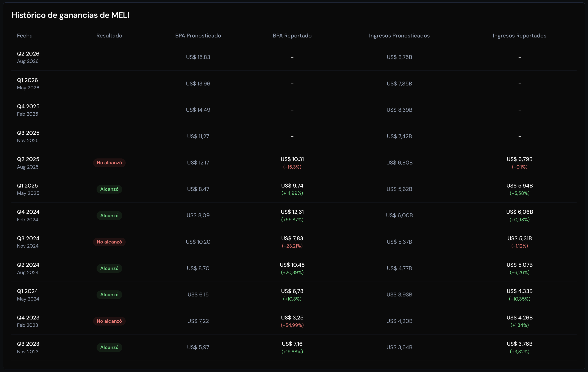Click the No alcanzó badge for Q3 2024
The width and height of the screenshot is (588, 372).
pyautogui.click(x=109, y=242)
